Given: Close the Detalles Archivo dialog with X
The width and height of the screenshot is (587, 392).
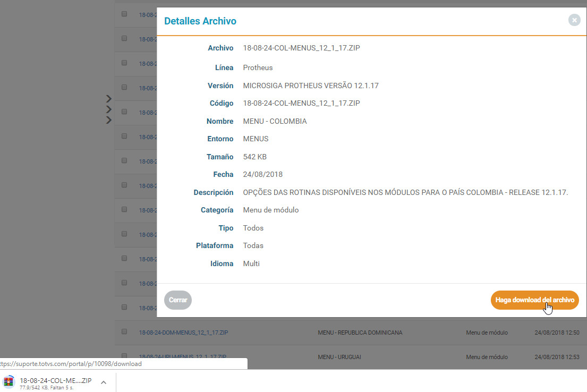Looking at the screenshot, I should [x=574, y=20].
